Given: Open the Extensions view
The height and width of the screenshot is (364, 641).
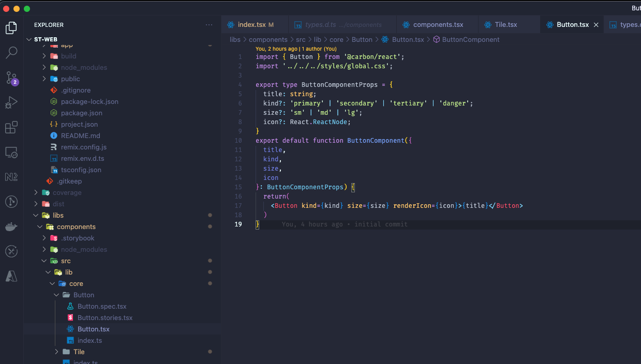Looking at the screenshot, I should click(11, 127).
